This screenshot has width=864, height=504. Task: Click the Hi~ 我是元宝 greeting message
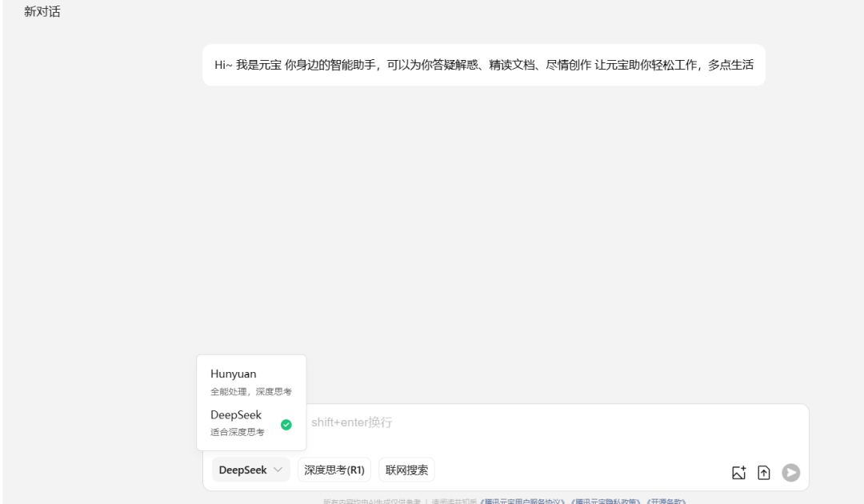pos(484,65)
